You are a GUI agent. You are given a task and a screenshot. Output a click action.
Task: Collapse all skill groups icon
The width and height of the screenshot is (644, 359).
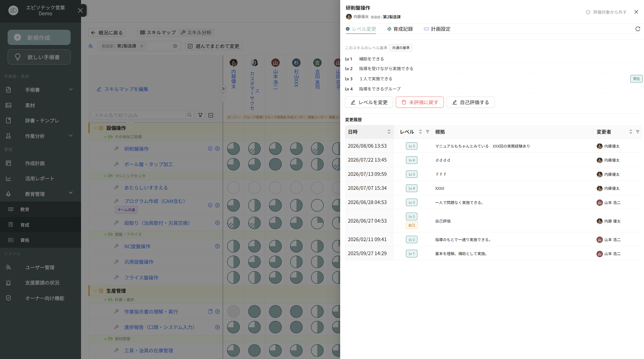[211, 115]
